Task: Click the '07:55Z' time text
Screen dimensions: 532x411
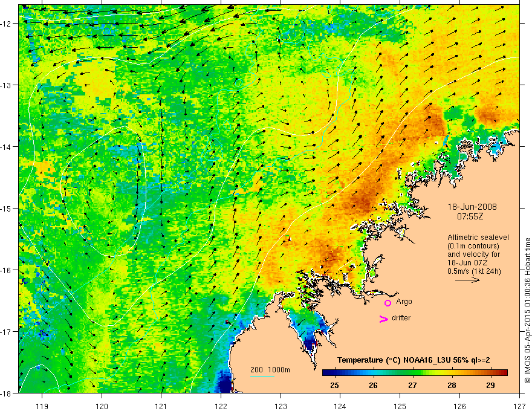Action: (x=470, y=216)
